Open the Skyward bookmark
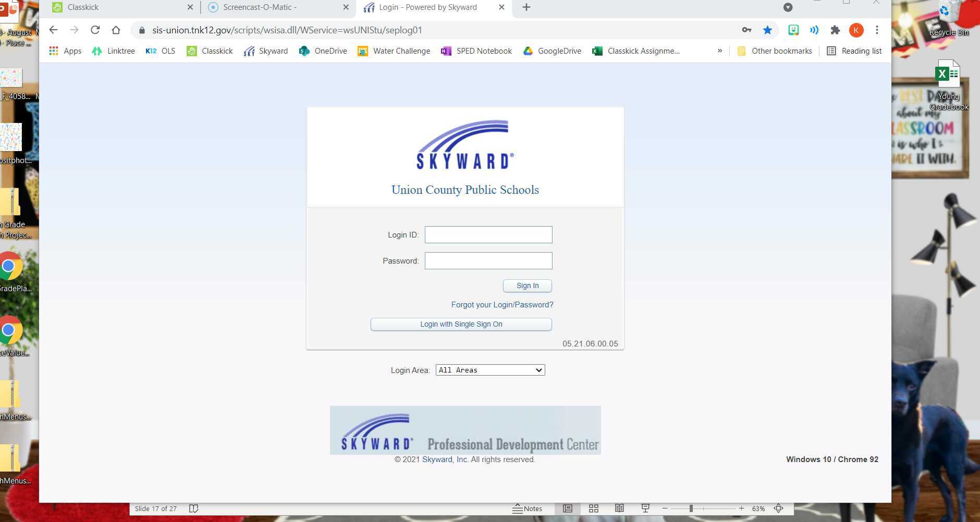The image size is (980, 522). tap(266, 51)
